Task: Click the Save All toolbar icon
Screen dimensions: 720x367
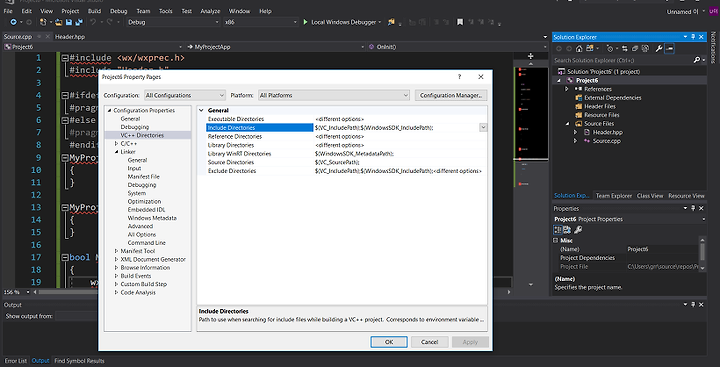Action: 79,22
